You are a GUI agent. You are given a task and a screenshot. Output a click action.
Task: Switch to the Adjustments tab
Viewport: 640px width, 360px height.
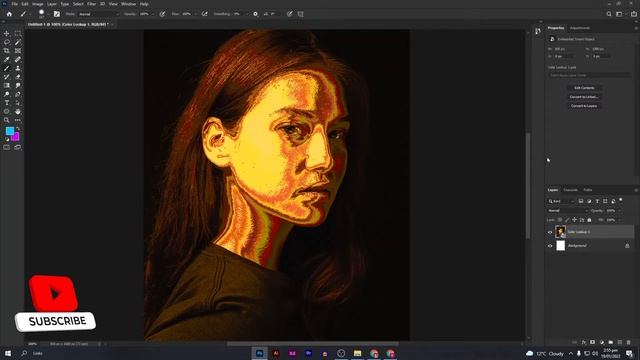580,28
